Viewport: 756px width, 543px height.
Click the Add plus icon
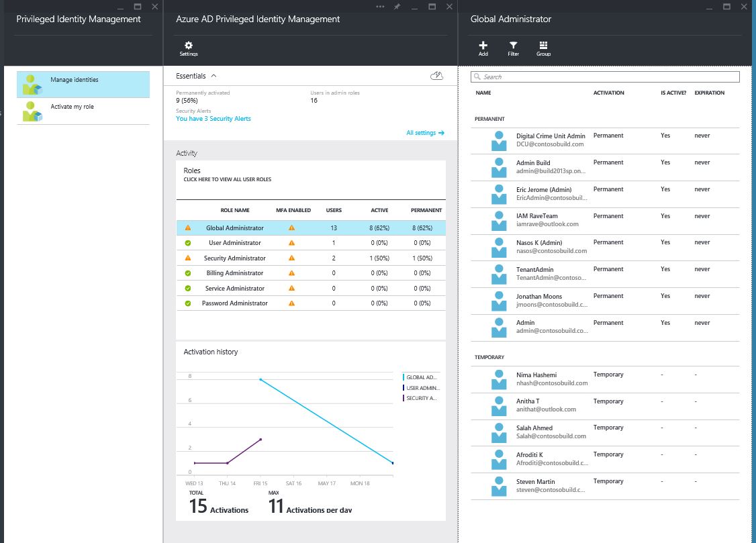pos(483,45)
